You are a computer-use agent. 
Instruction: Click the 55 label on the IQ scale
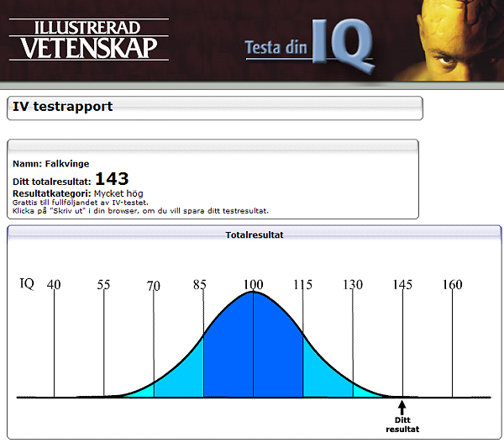point(103,284)
